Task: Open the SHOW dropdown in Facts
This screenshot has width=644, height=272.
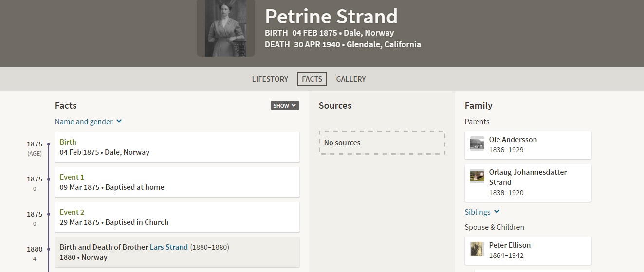Action: 285,106
